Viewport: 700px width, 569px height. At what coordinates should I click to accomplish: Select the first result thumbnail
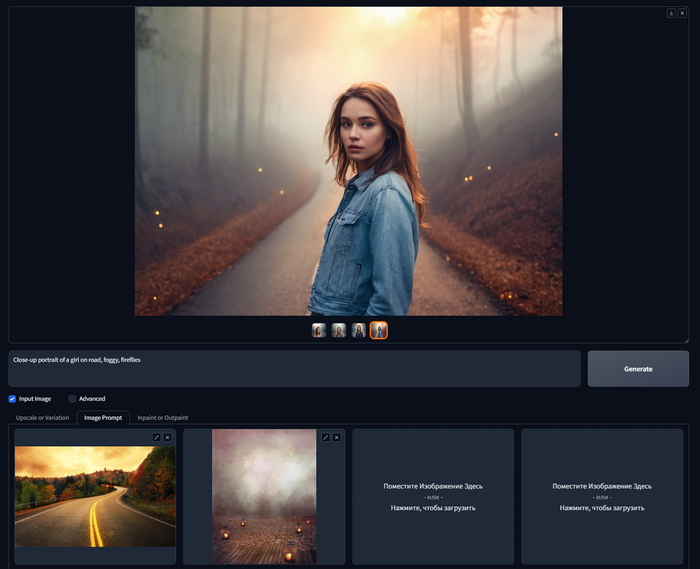point(319,330)
